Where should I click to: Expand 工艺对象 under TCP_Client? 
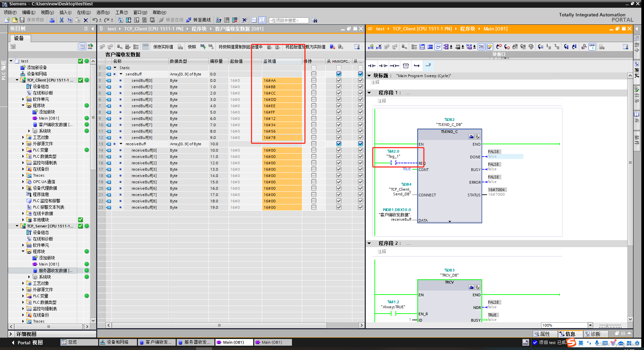pos(23,137)
